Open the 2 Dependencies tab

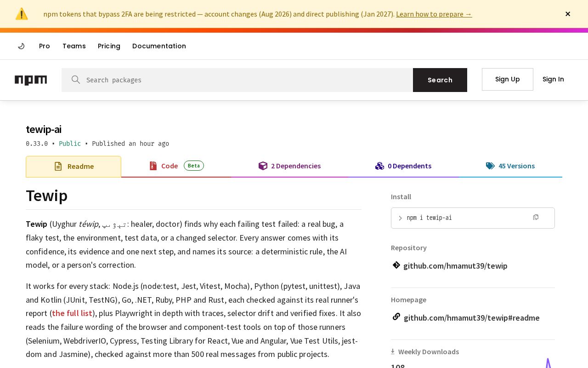pos(289,166)
